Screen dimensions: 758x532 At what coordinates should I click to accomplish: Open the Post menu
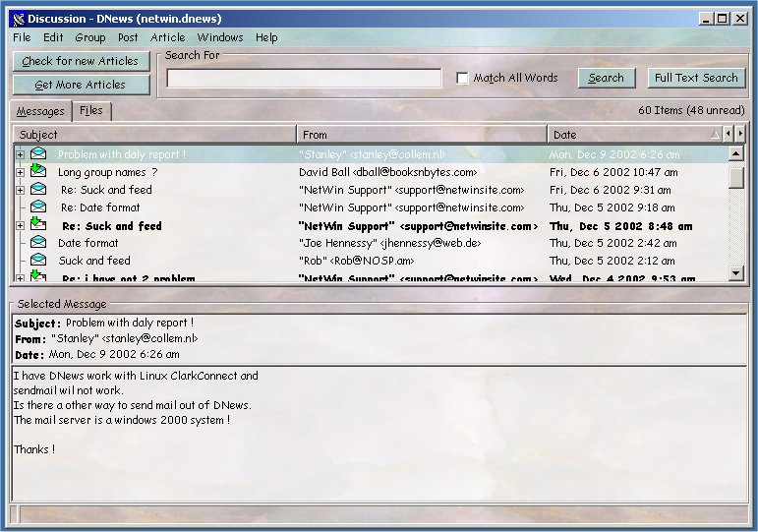[x=128, y=37]
